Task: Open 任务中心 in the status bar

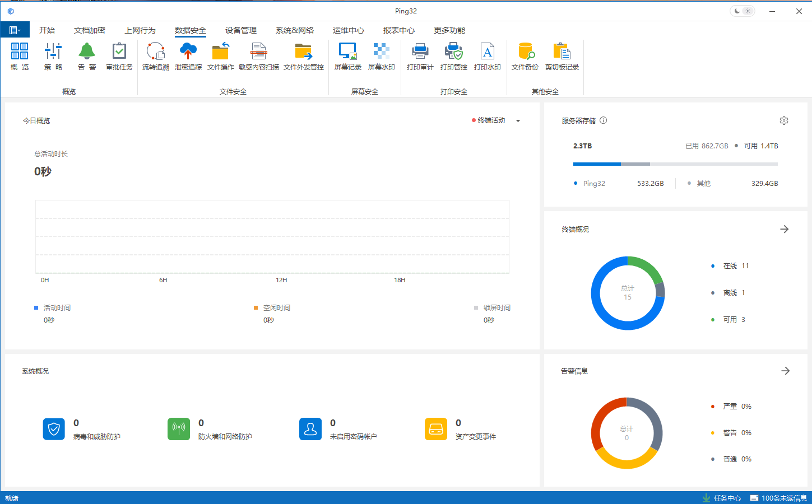Action: [x=722, y=498]
